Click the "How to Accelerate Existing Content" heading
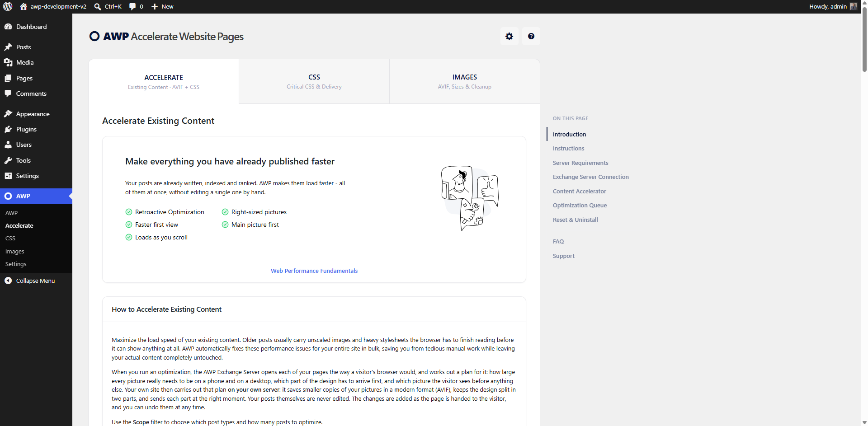This screenshot has height=426, width=868. (166, 309)
